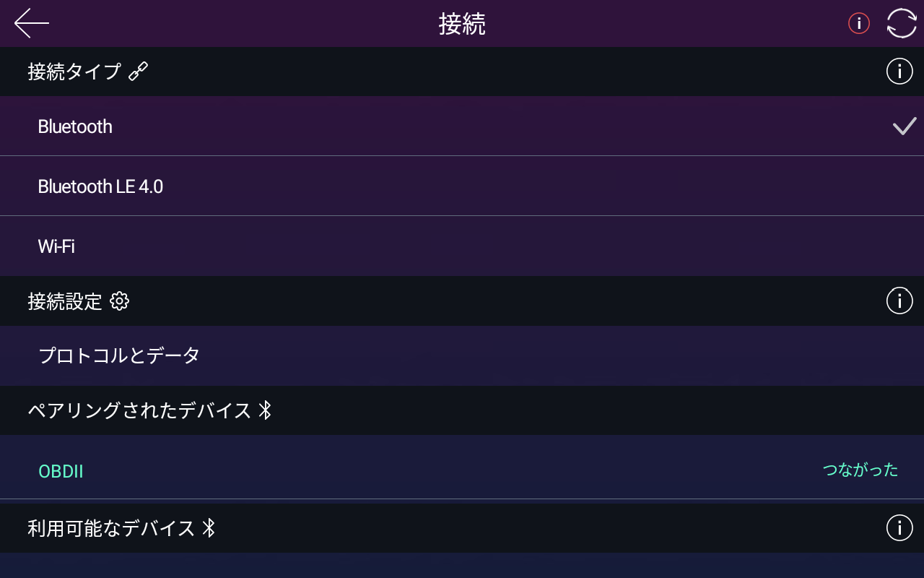This screenshot has width=924, height=578.
Task: Click the checkmark on the Bluetooth row
Action: (905, 126)
